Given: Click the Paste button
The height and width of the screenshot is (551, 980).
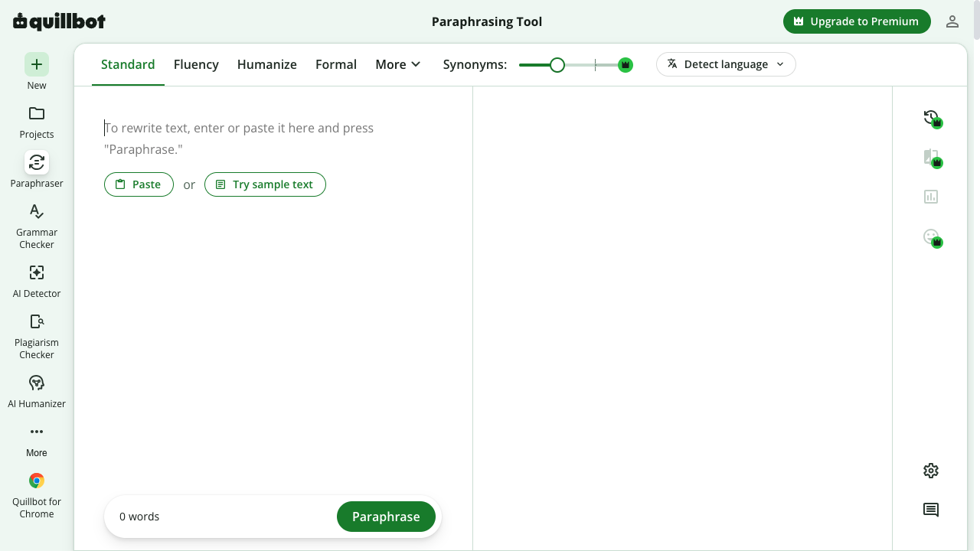Looking at the screenshot, I should [x=139, y=184].
